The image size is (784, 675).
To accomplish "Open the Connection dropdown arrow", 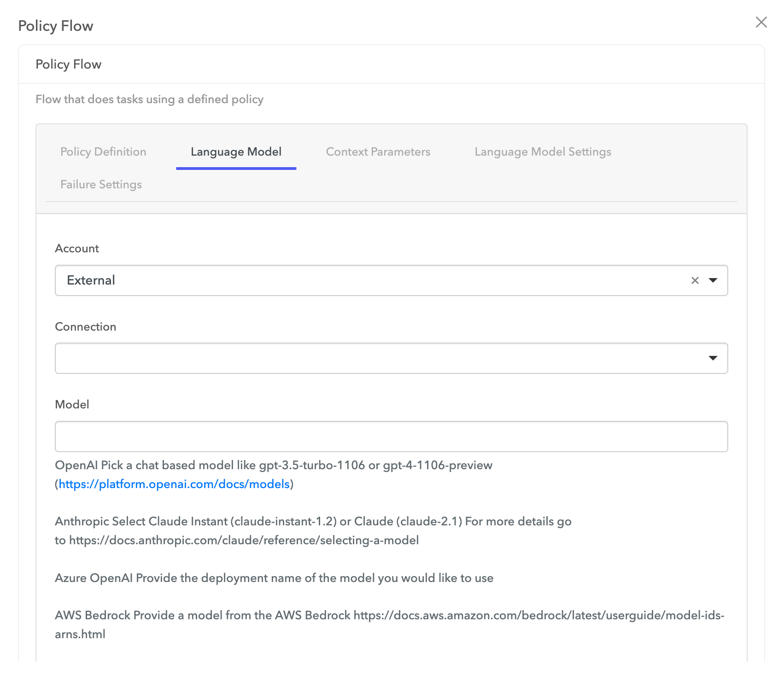I will pos(713,358).
